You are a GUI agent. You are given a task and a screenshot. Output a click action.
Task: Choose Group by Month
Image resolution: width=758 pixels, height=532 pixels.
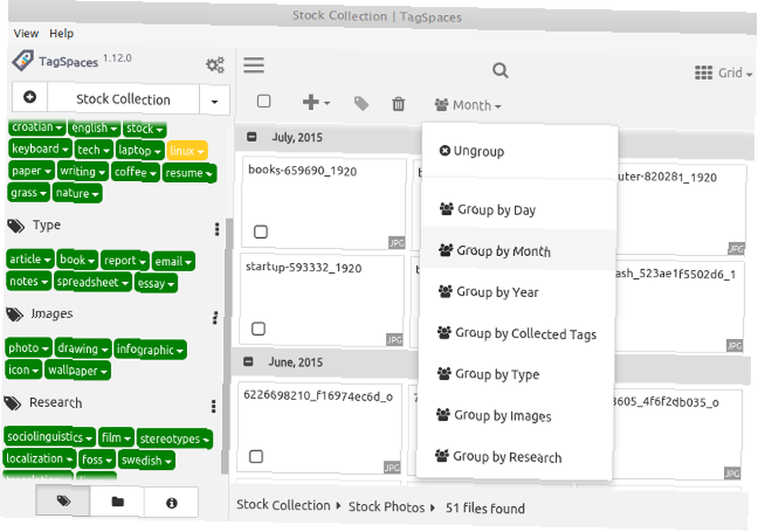(x=518, y=251)
